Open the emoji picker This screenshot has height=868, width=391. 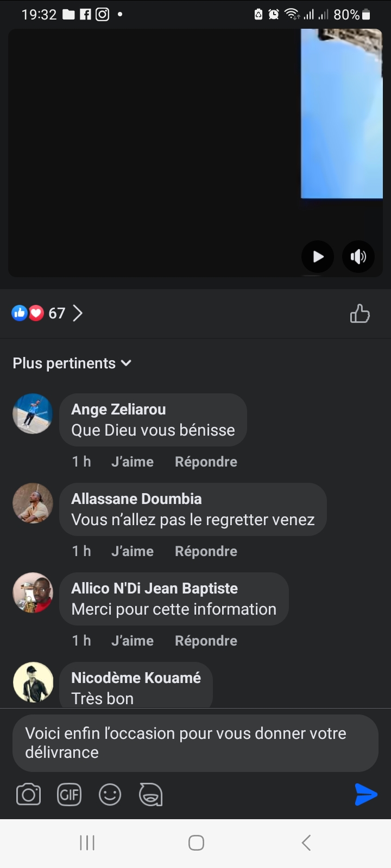pyautogui.click(x=110, y=795)
